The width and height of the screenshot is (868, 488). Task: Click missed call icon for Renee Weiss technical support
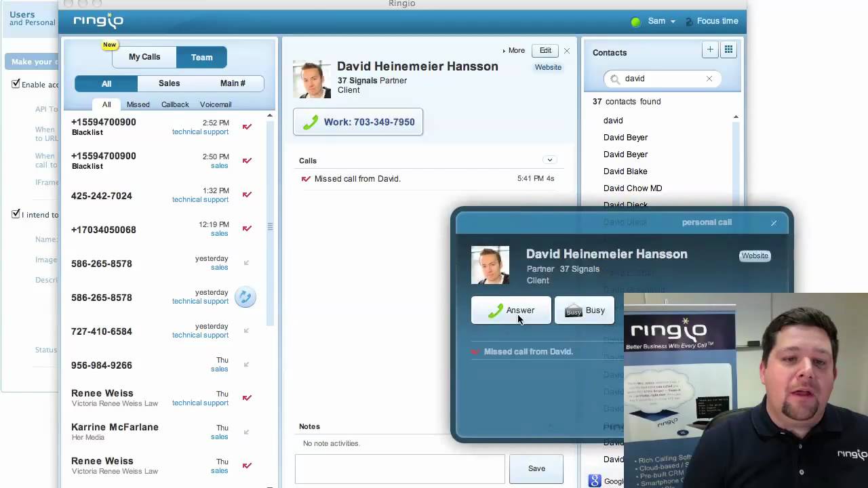point(247,398)
